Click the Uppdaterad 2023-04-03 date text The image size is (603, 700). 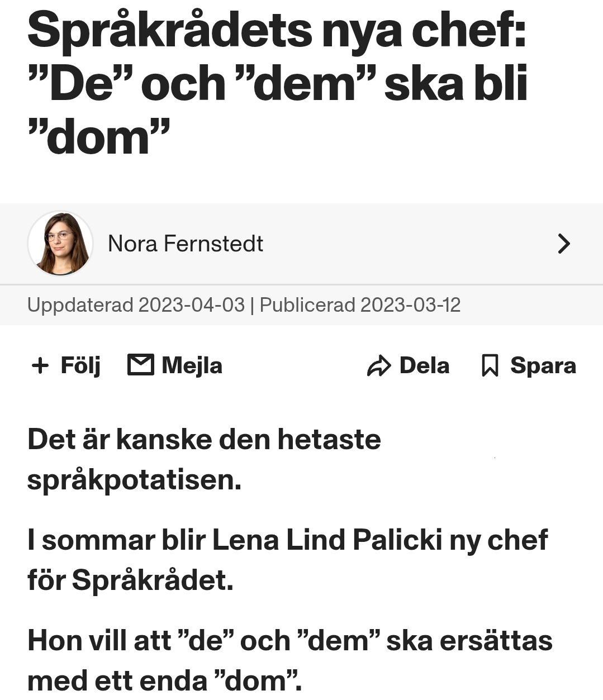pyautogui.click(x=136, y=305)
